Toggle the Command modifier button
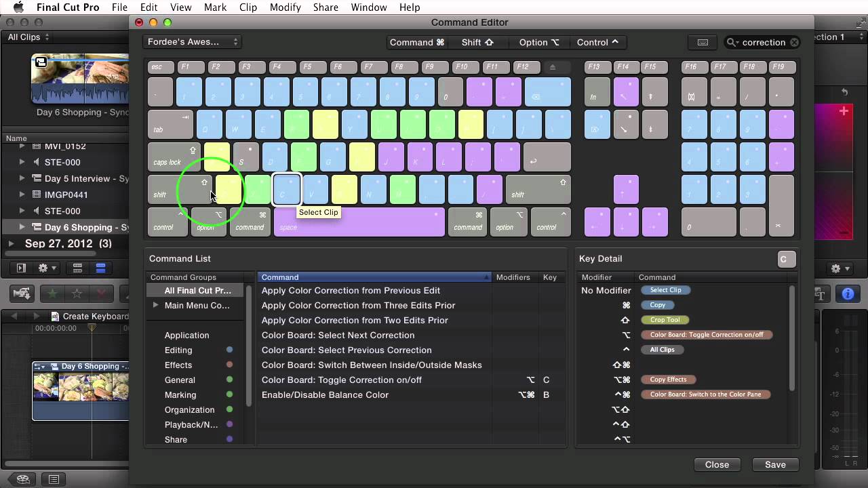868x488 pixels. pos(417,42)
